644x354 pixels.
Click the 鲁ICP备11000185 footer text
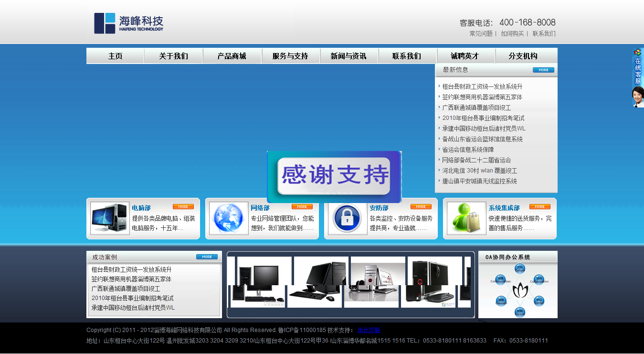click(x=302, y=330)
